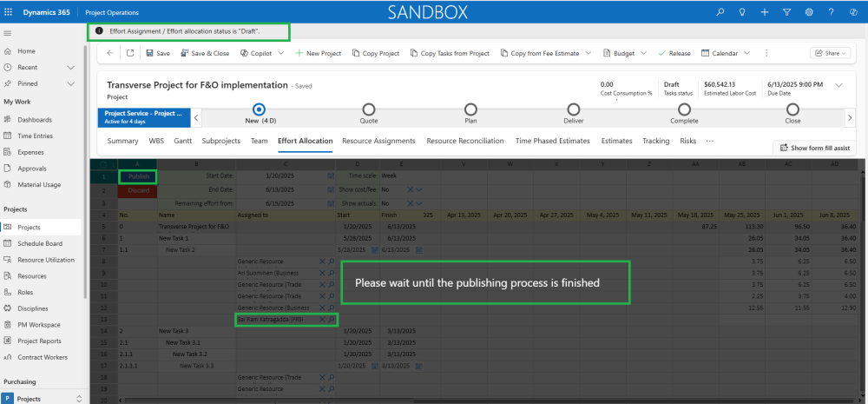Click the Copy Project command

click(x=376, y=53)
